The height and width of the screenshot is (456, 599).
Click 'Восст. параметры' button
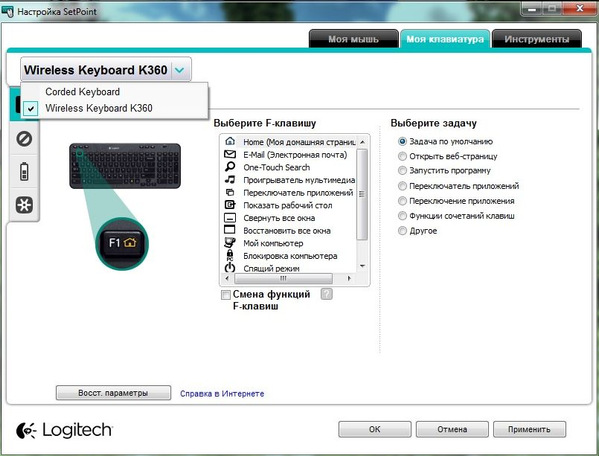pos(113,393)
